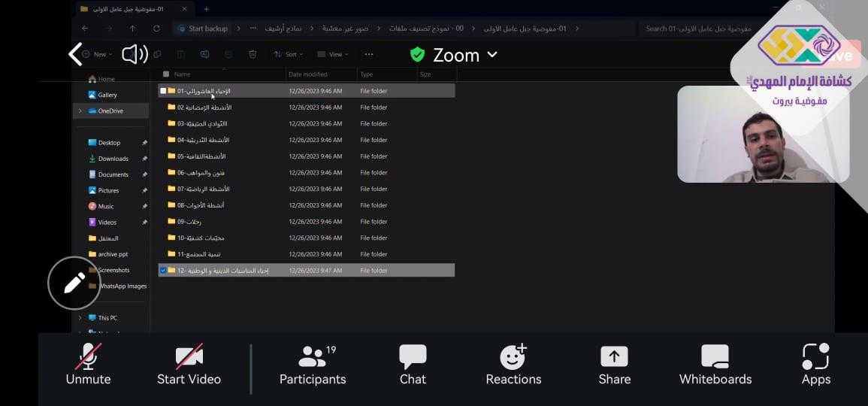The height and width of the screenshot is (406, 868).
Task: Expand the Zoom meeting info dropdown
Action: click(x=492, y=55)
